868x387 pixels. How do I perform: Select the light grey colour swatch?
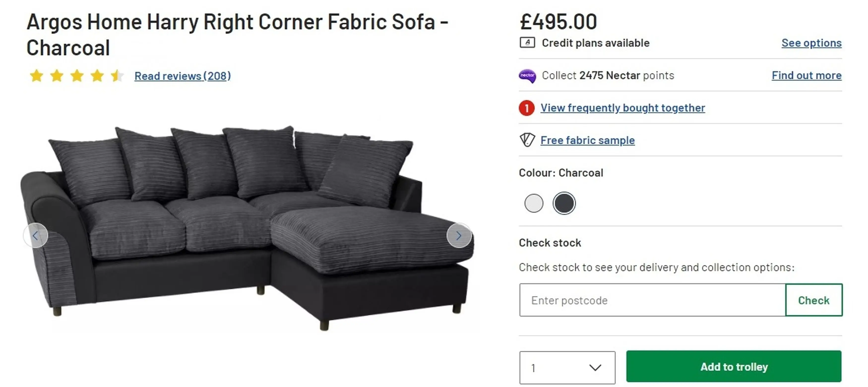pos(534,203)
